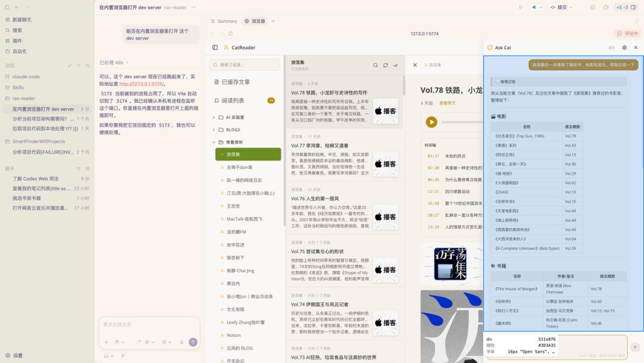Mark all 游荡集 articles as read
Viewport: 644px width, 363px height.
(x=395, y=65)
